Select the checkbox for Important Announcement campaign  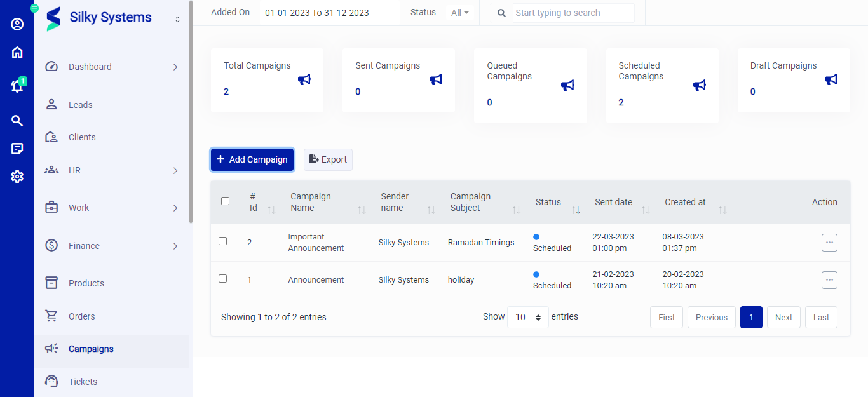coord(222,241)
